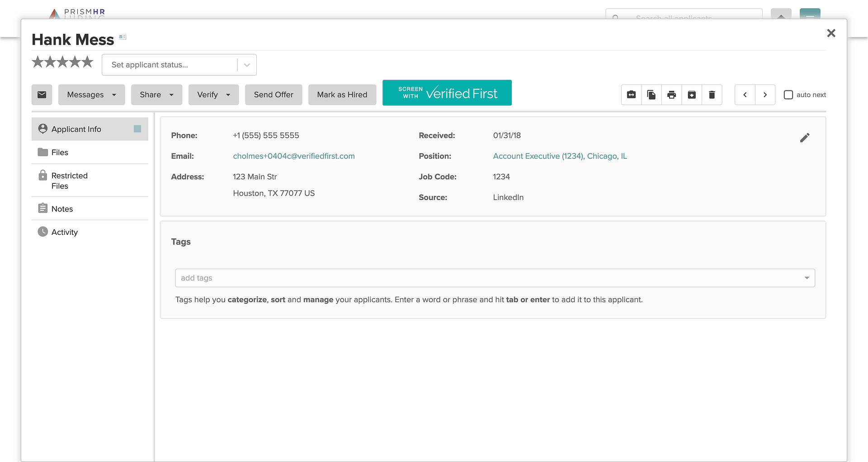Image resolution: width=868 pixels, height=462 pixels.
Task: Edit applicant info with the pencil icon
Action: pyautogui.click(x=805, y=138)
